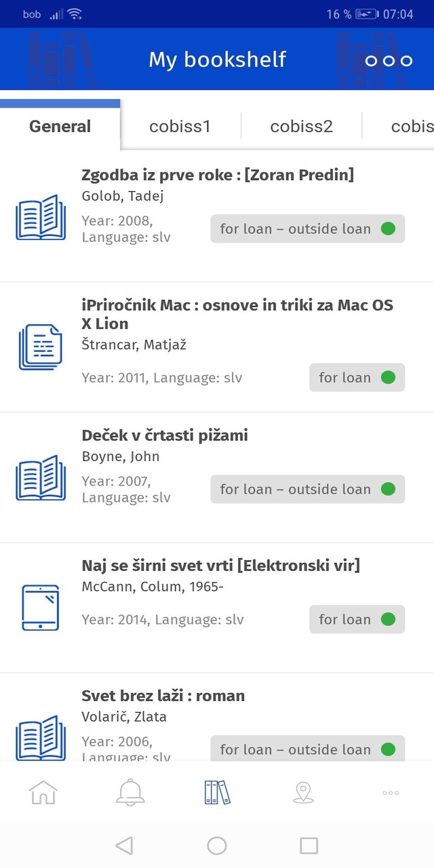Select the General bookshelf tab
The height and width of the screenshot is (868, 434).
pyautogui.click(x=60, y=126)
